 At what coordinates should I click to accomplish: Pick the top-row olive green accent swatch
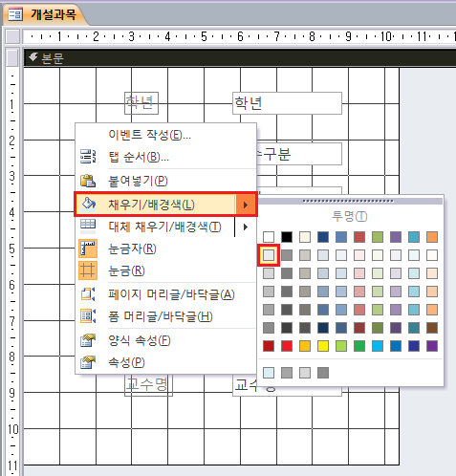click(x=378, y=237)
